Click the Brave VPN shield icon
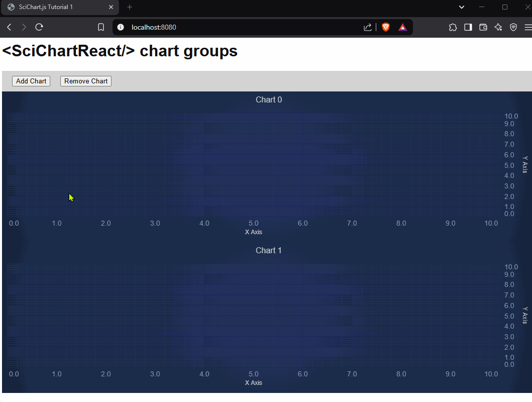Viewport: 532px width, 402px height. tap(513, 27)
